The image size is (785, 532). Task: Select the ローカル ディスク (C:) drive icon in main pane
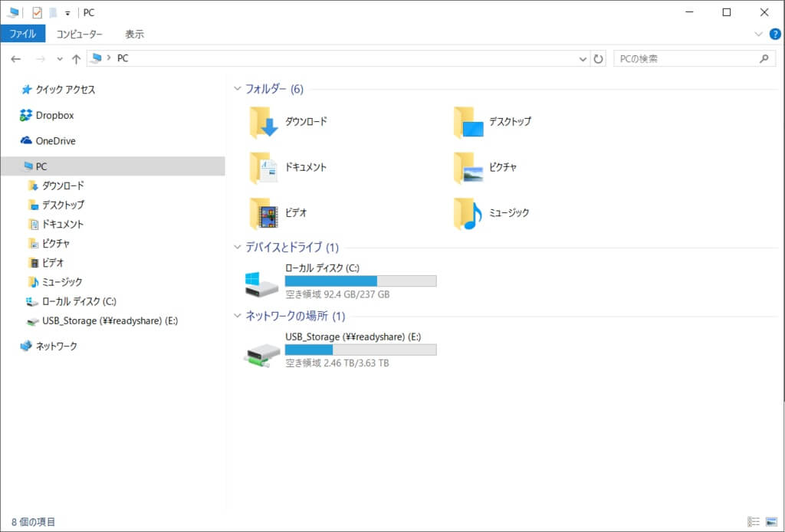262,284
